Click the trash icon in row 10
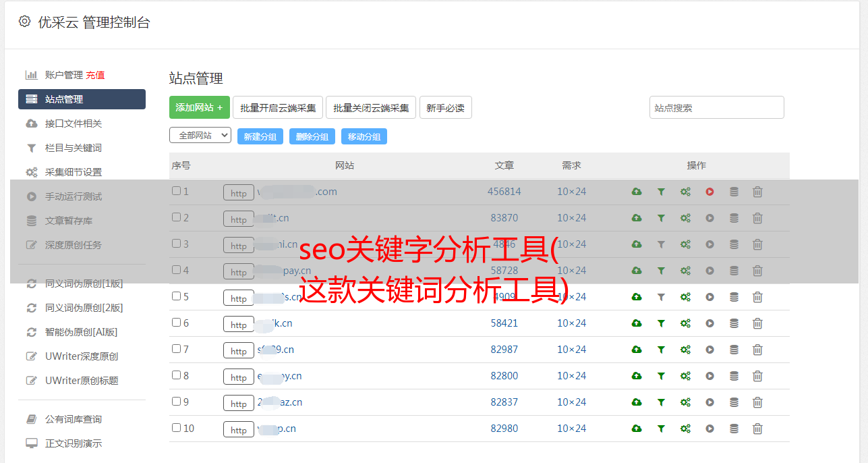The height and width of the screenshot is (463, 868). tap(757, 429)
